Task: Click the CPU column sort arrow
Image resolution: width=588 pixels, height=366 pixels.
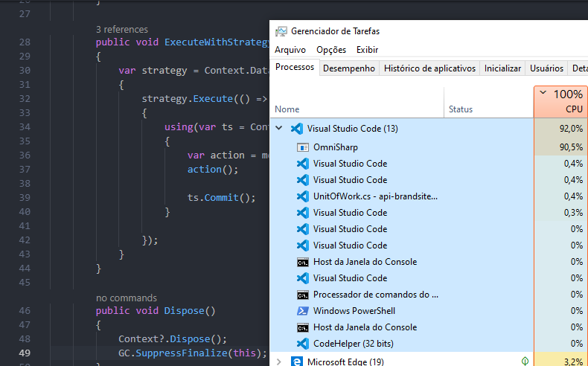Action: 543,92
